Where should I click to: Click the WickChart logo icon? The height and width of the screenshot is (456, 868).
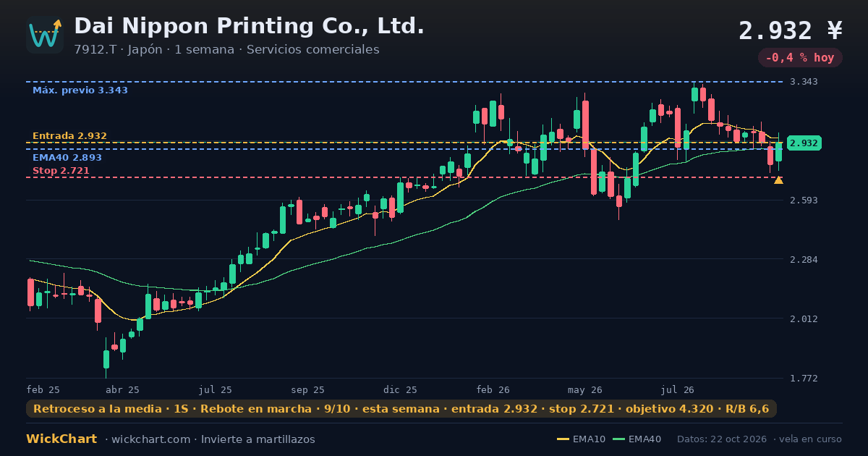[45, 35]
